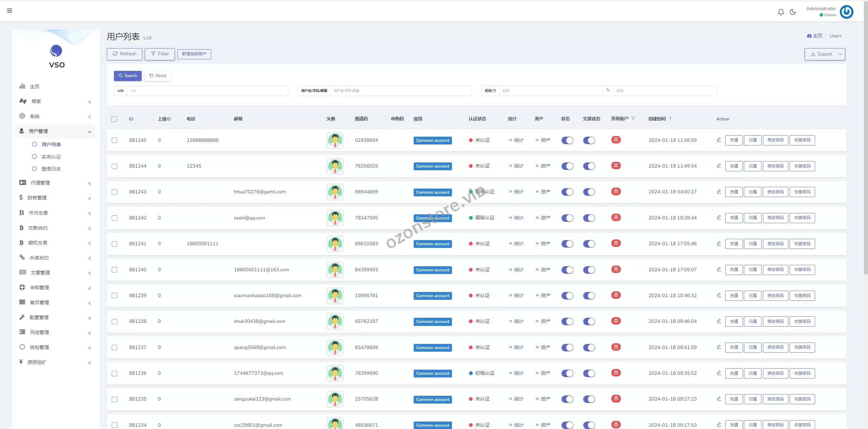
Task: Tick checkbox for user 881240
Action: [x=115, y=270]
